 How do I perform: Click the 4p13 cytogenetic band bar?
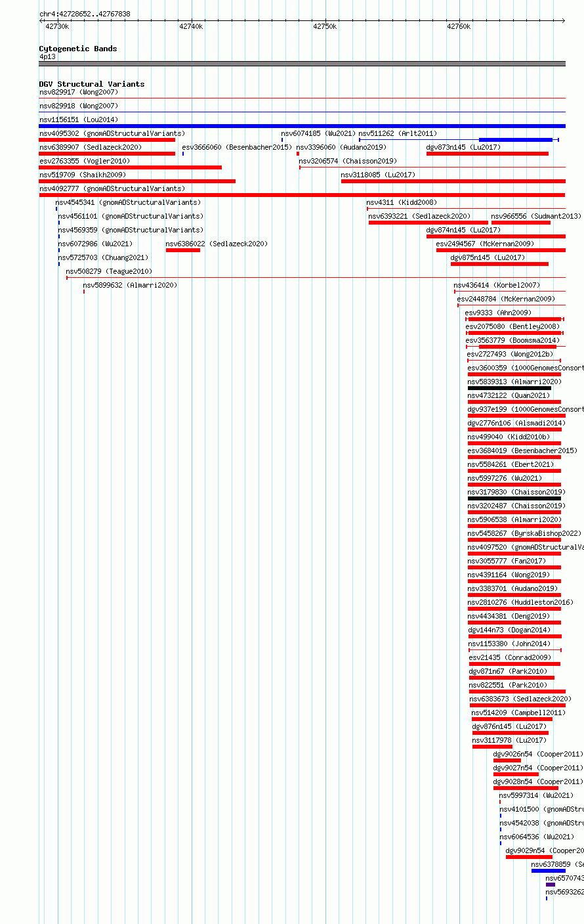point(302,64)
